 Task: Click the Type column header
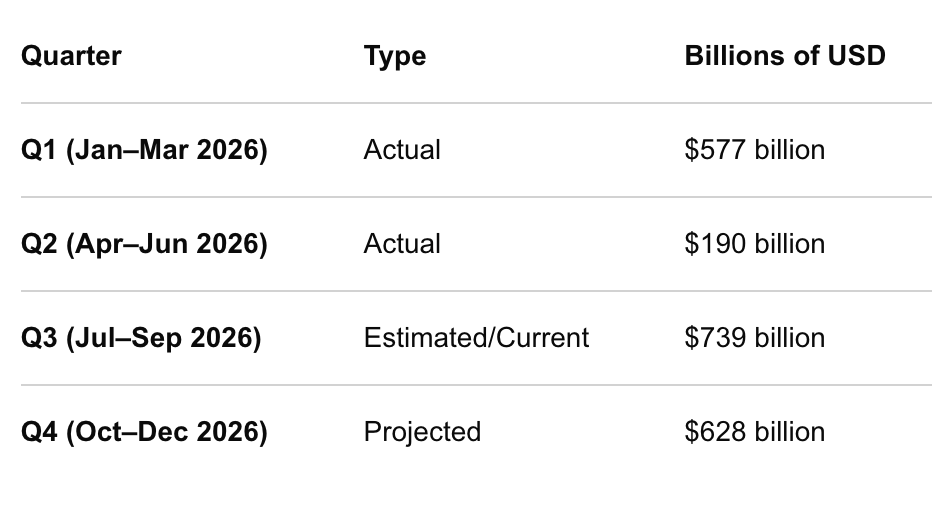tap(395, 57)
